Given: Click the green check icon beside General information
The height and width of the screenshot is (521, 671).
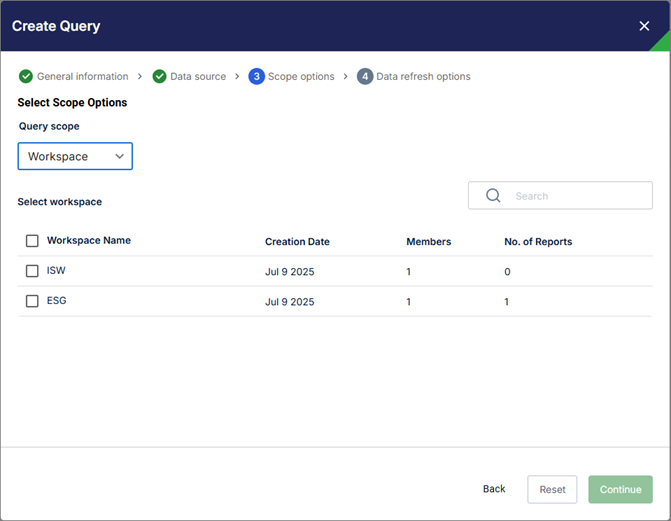Looking at the screenshot, I should pyautogui.click(x=26, y=76).
